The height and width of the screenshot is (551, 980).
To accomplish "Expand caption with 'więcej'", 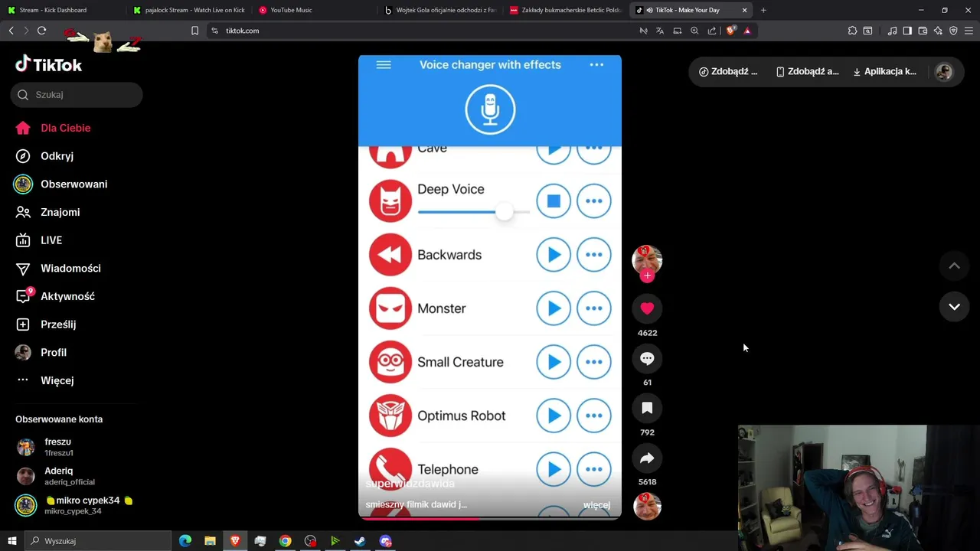I will [x=596, y=505].
